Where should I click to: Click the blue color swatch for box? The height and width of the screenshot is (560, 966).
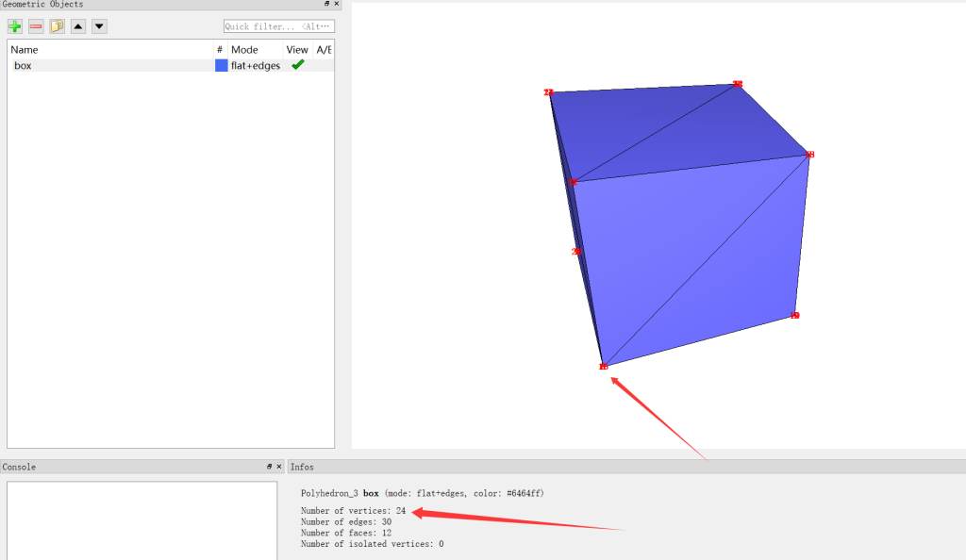[222, 66]
